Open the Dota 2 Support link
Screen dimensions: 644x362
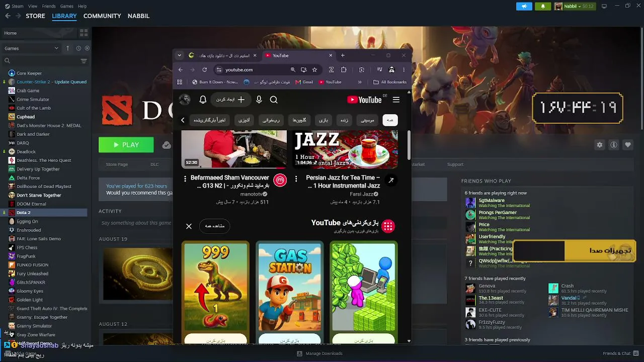point(455,164)
